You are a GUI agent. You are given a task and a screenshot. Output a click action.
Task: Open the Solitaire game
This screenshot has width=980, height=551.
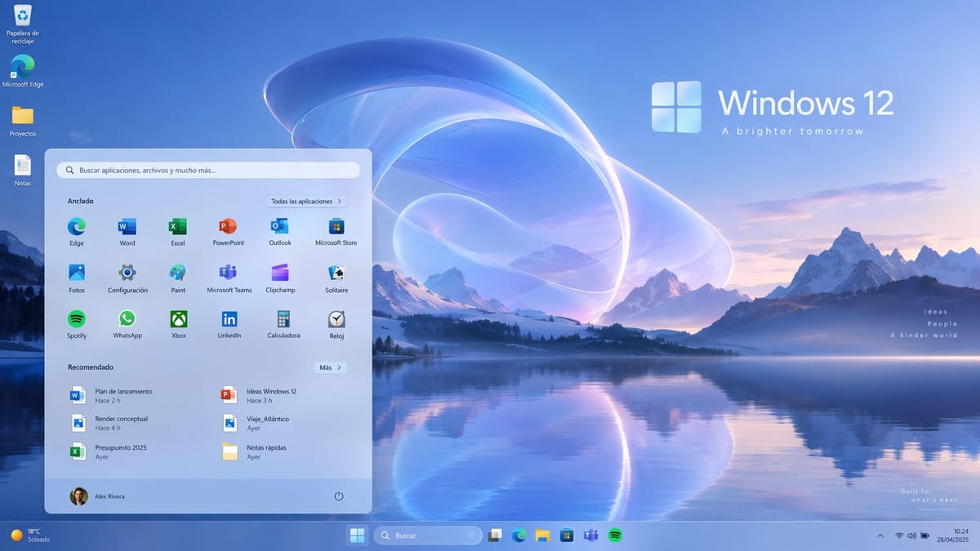point(336,278)
